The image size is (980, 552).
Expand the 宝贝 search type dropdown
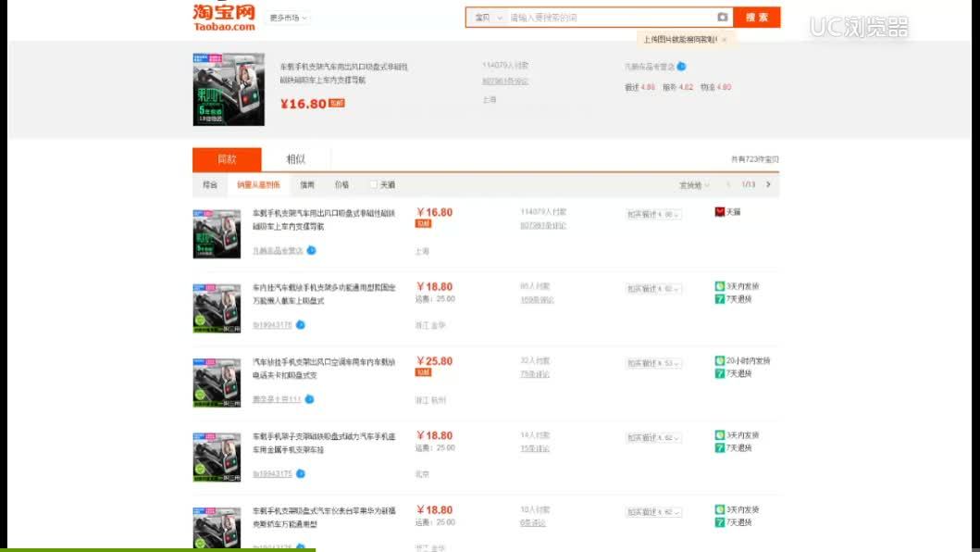point(488,18)
